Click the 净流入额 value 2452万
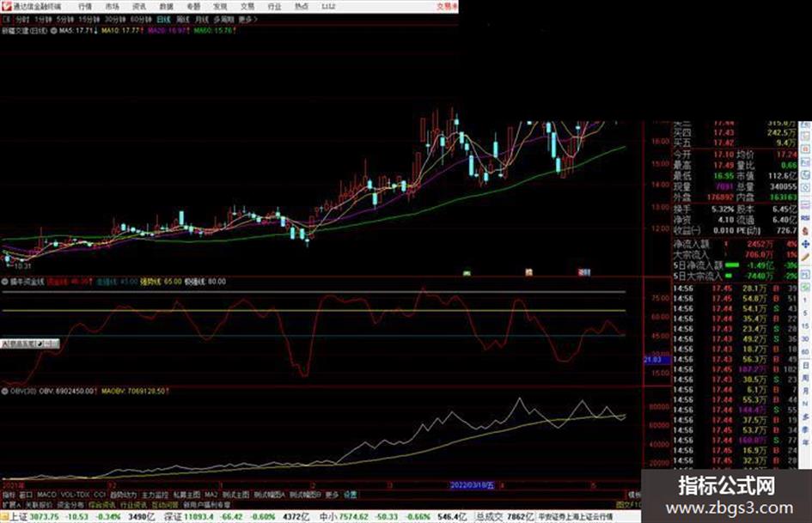 (760, 244)
